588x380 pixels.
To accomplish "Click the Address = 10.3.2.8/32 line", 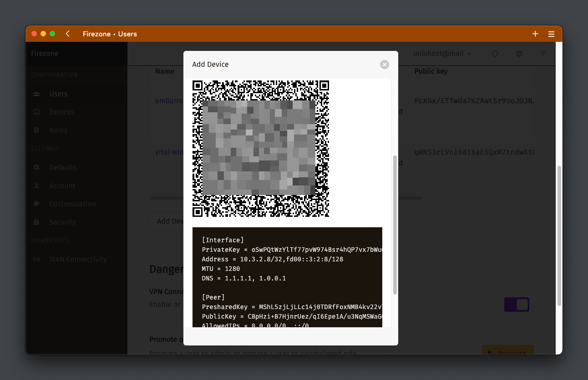I will coord(273,259).
